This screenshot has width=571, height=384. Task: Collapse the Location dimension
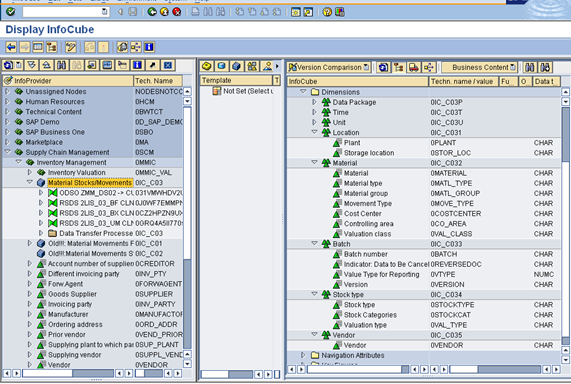point(314,132)
